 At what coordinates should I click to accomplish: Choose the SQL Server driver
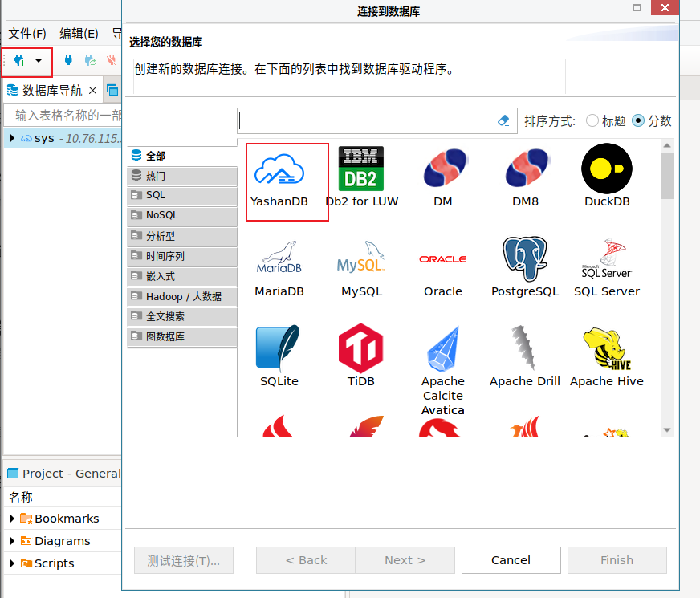click(x=607, y=268)
